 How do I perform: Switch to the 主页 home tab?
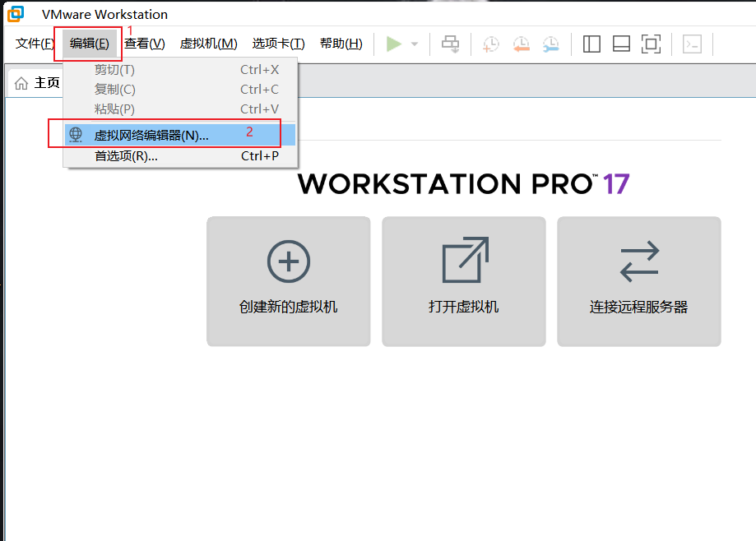click(37, 83)
